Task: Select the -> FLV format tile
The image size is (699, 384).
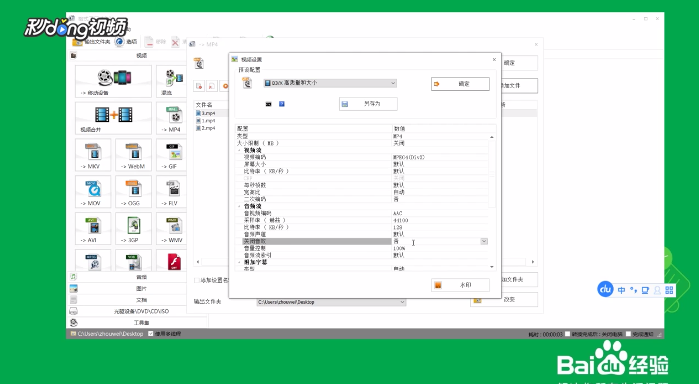Action: (x=173, y=192)
